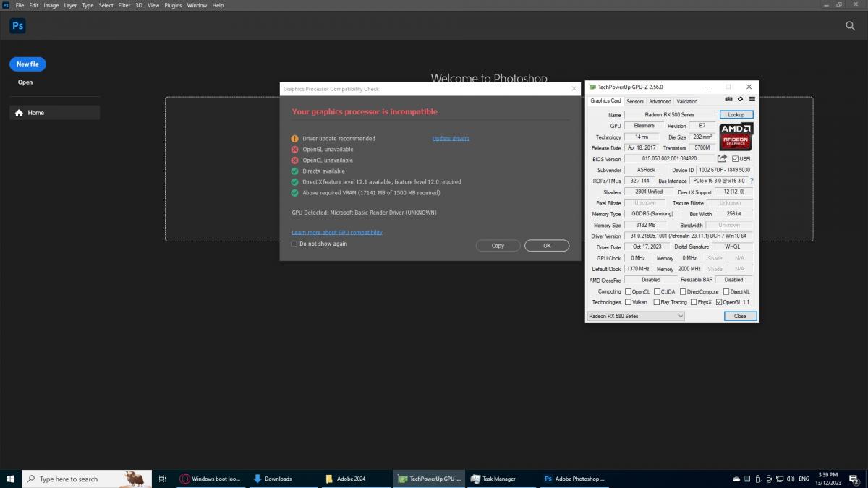Click GPU-Z title bar app icon
Viewport: 868px width, 488px height.
592,87
